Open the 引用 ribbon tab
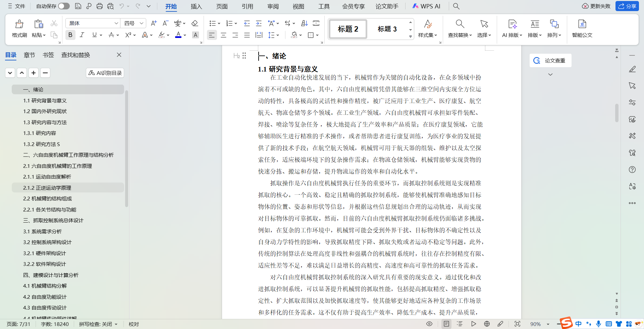This screenshot has height=329, width=644. 247,6
